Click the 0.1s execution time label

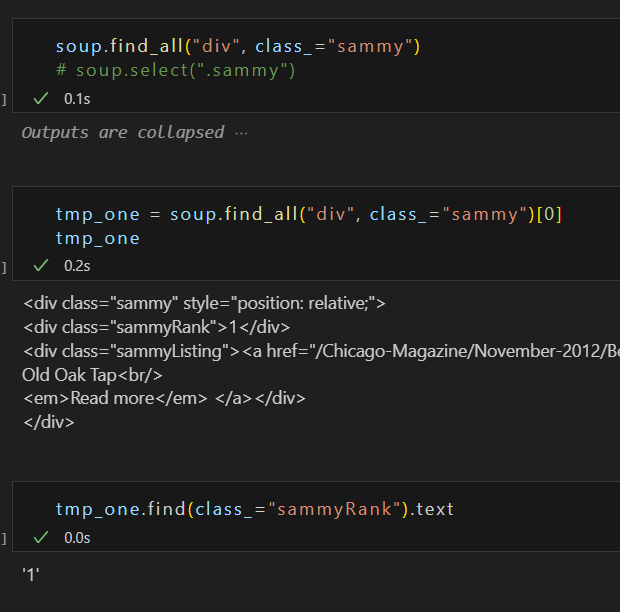coord(77,99)
